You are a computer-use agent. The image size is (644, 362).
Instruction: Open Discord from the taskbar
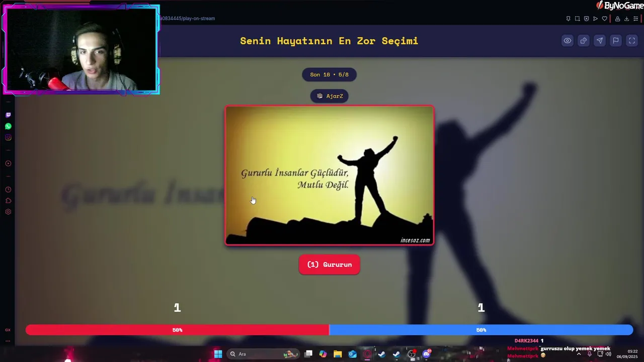coord(427,354)
